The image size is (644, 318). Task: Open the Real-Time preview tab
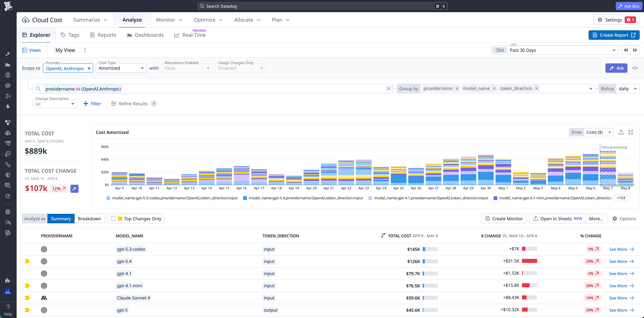pos(190,35)
